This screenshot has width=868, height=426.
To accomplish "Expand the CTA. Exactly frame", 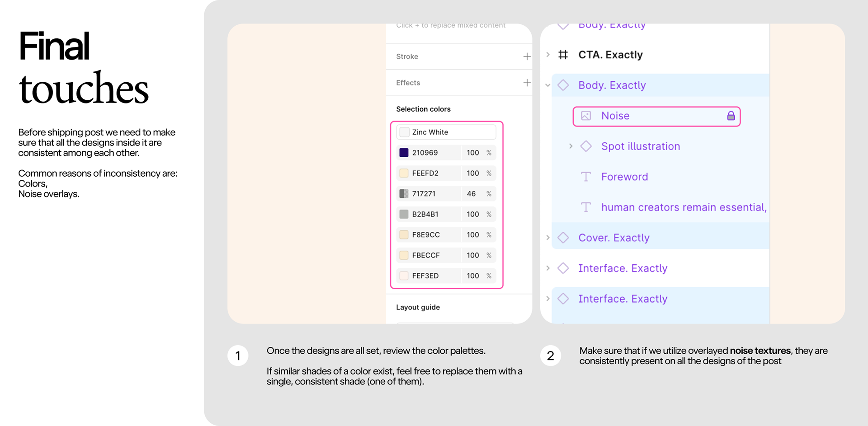I will 548,55.
